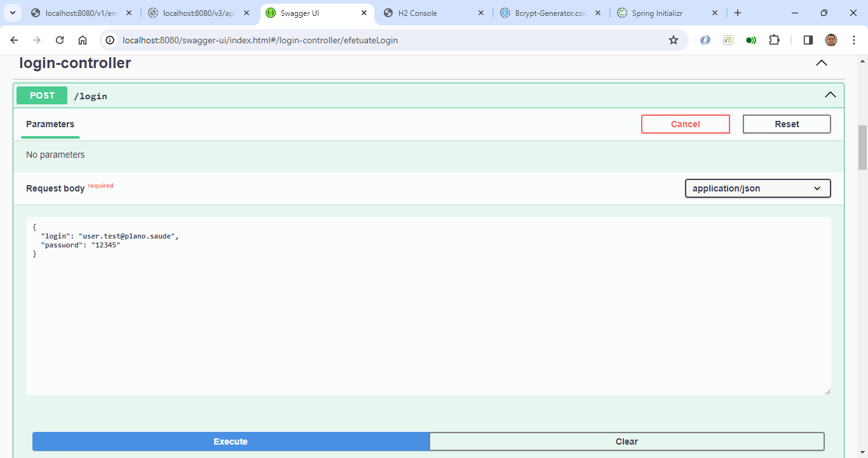Bookmark this page with the star icon

[674, 40]
